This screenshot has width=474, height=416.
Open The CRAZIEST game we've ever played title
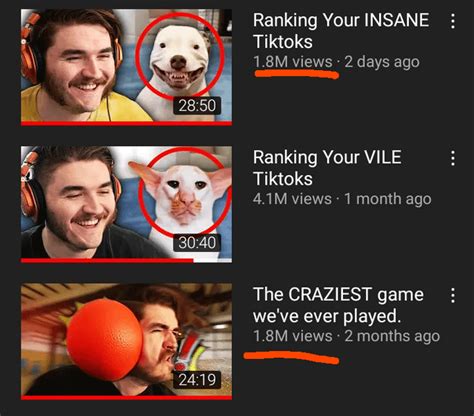click(338, 305)
